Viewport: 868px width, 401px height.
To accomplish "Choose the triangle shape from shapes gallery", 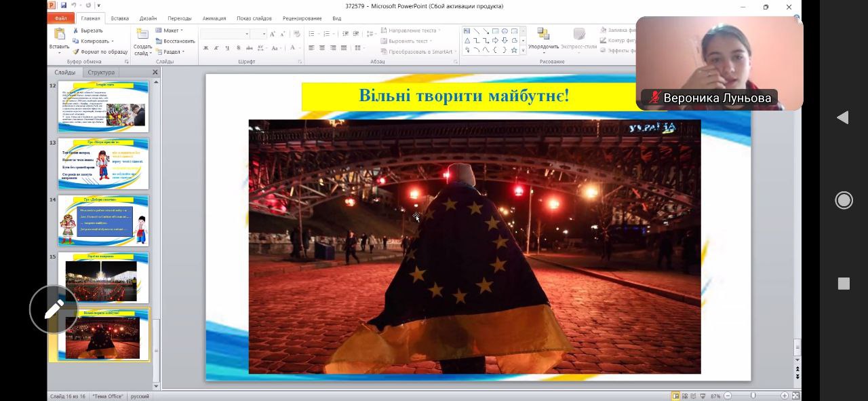I will 467,40.
